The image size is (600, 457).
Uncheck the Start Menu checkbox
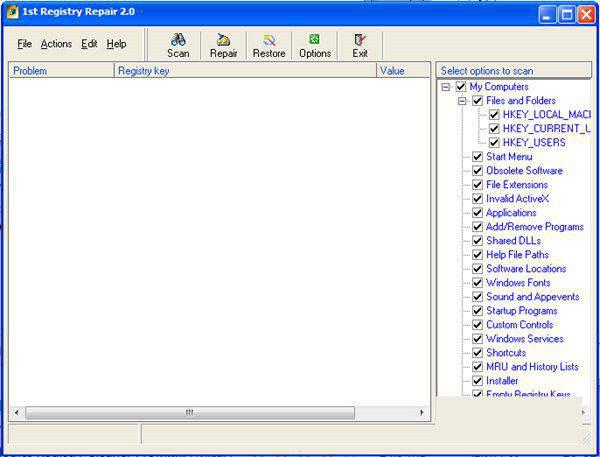[x=477, y=157]
